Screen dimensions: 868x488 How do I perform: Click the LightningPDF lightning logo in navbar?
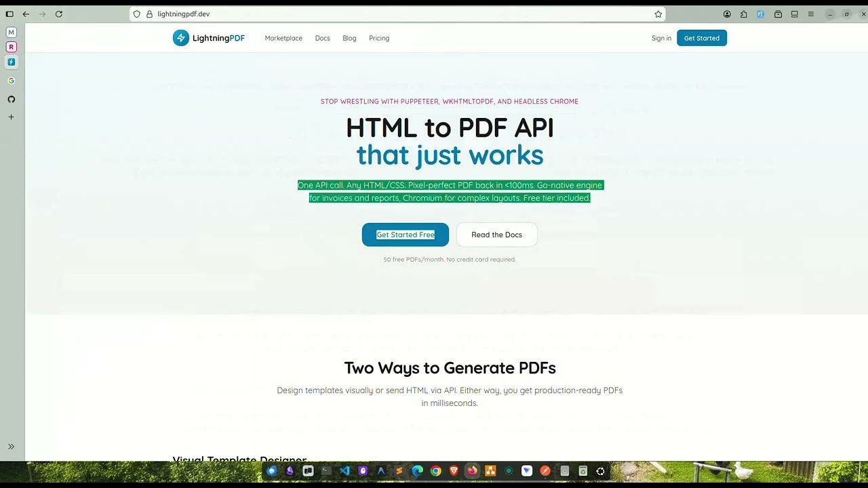point(180,38)
